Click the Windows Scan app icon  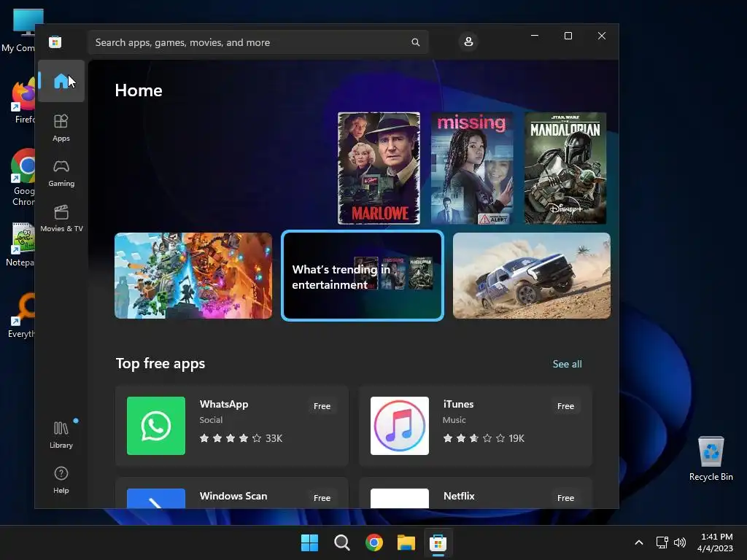coord(156,498)
